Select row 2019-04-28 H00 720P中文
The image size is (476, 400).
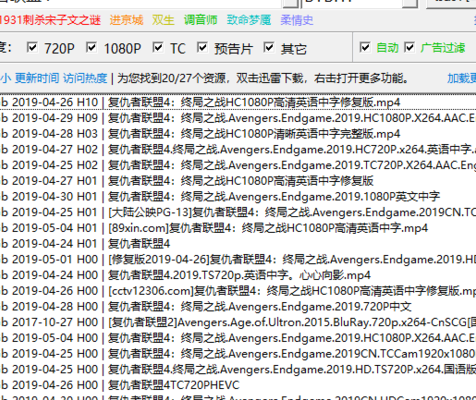tap(238, 306)
